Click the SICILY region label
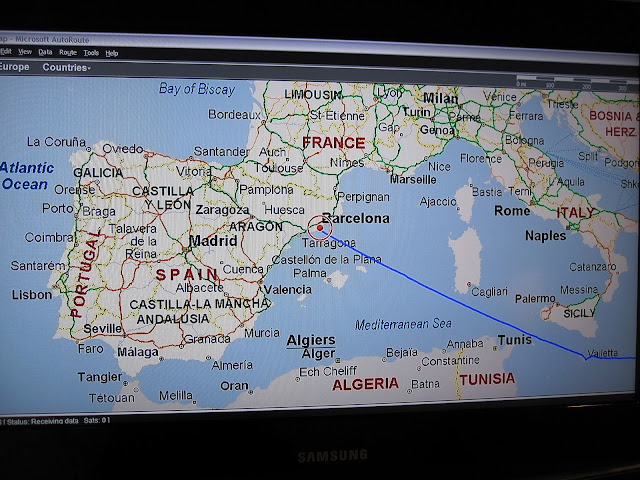The height and width of the screenshot is (480, 640). [x=579, y=313]
